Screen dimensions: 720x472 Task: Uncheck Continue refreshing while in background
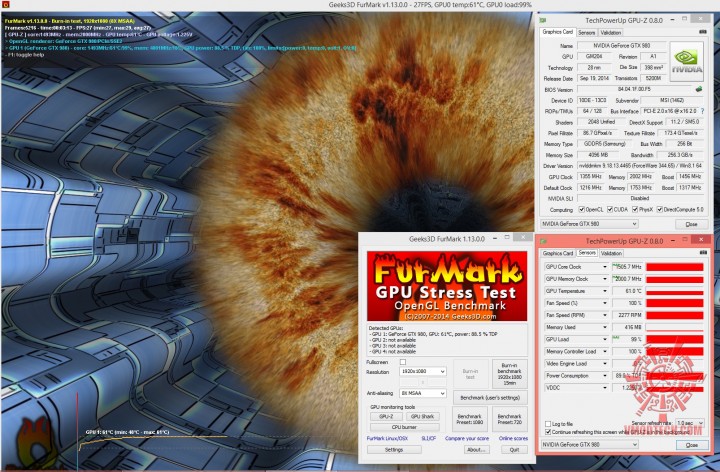point(547,432)
